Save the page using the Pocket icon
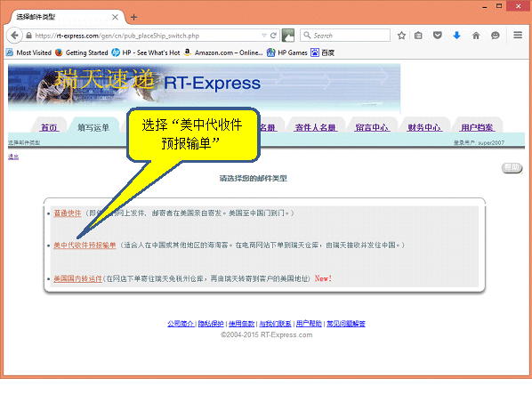 click(x=438, y=36)
